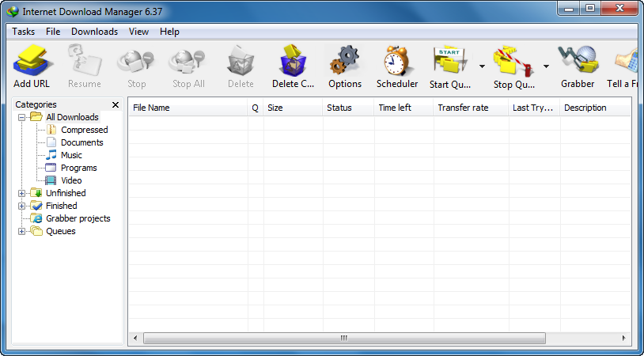Select the Grabber projects label

tap(78, 218)
